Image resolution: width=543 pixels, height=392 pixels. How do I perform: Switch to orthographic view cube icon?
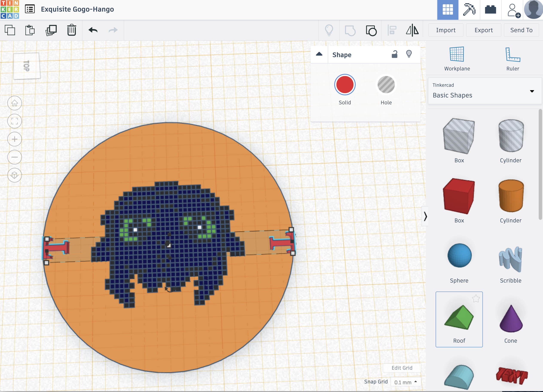[15, 175]
